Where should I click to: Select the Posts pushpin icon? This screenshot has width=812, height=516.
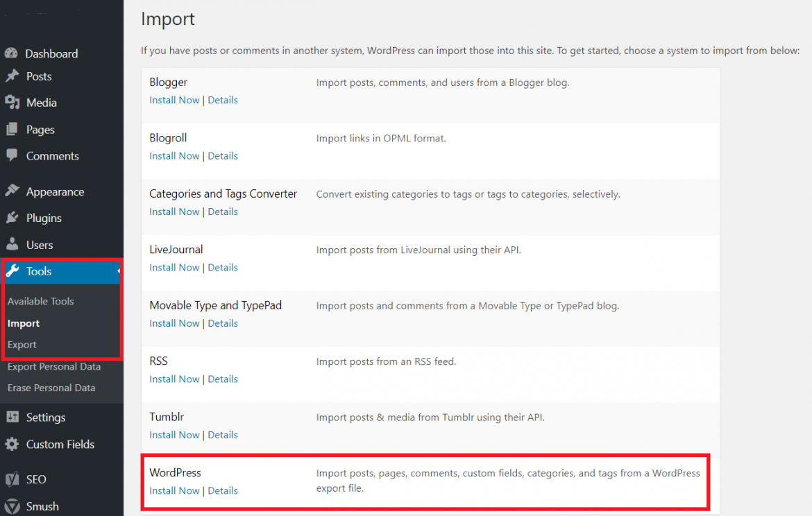pos(14,76)
